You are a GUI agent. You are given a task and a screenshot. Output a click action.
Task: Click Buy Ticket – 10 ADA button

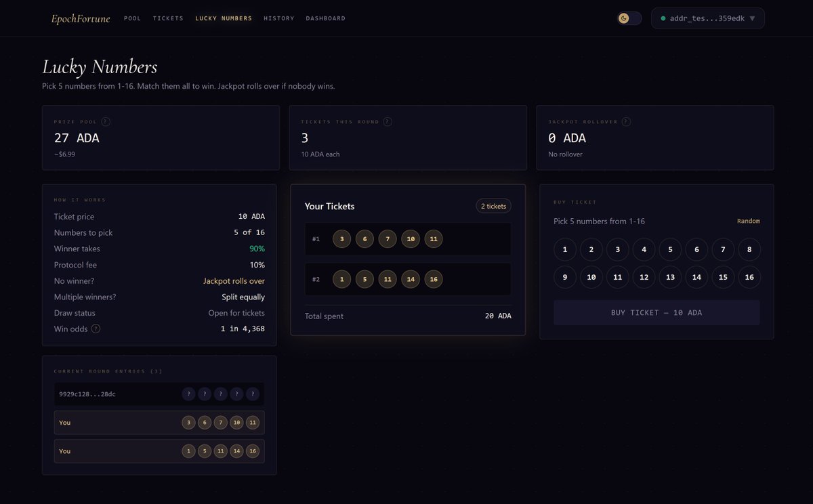[x=656, y=313]
